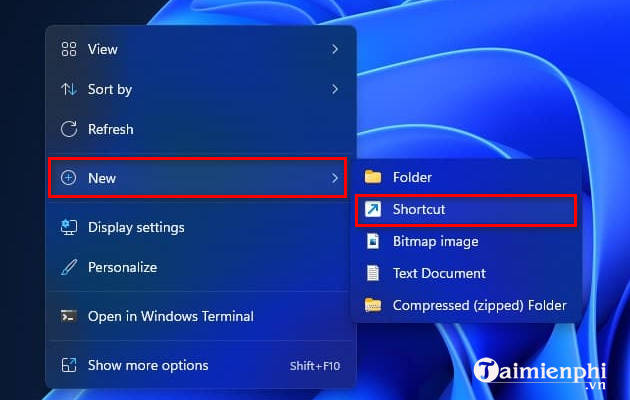The width and height of the screenshot is (630, 400).
Task: Select Compressed (zipped) Folder option
Action: 479,305
